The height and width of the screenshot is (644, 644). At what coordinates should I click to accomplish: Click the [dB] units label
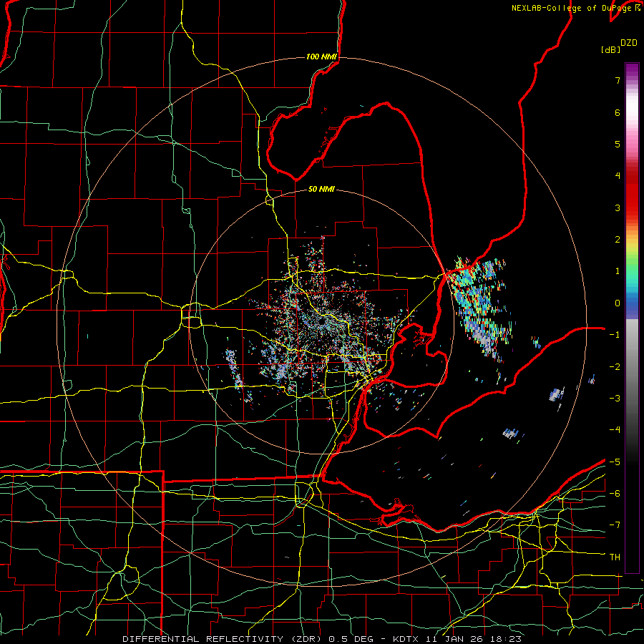(610, 49)
